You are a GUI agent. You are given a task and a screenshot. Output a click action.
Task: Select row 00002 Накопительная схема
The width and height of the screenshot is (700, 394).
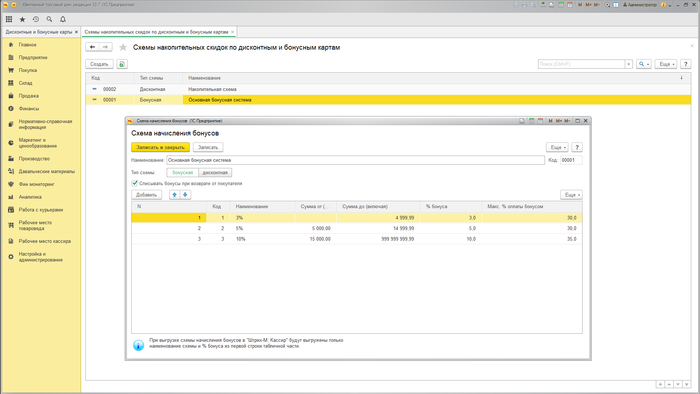point(388,89)
